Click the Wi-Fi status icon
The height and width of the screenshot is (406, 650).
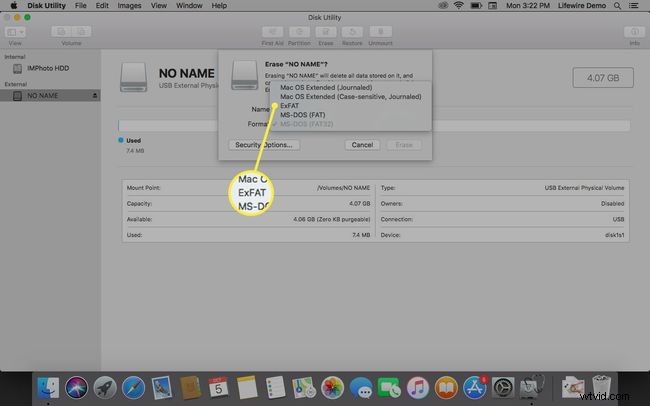[x=458, y=6]
